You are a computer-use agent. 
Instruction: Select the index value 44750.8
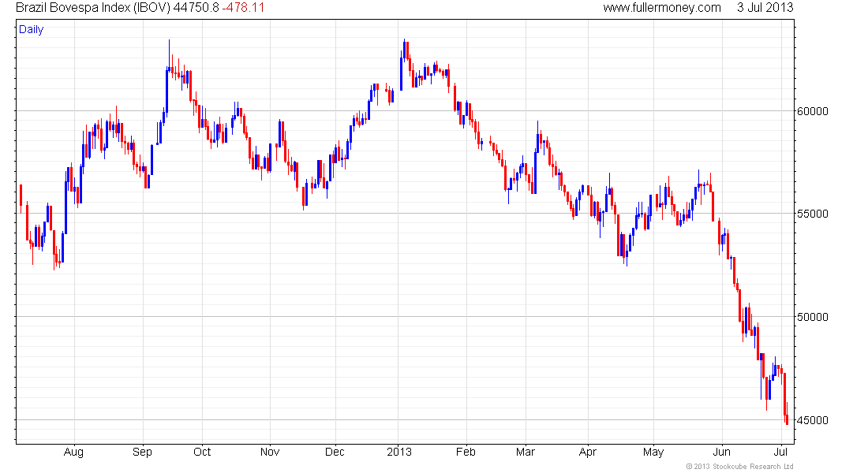point(196,8)
